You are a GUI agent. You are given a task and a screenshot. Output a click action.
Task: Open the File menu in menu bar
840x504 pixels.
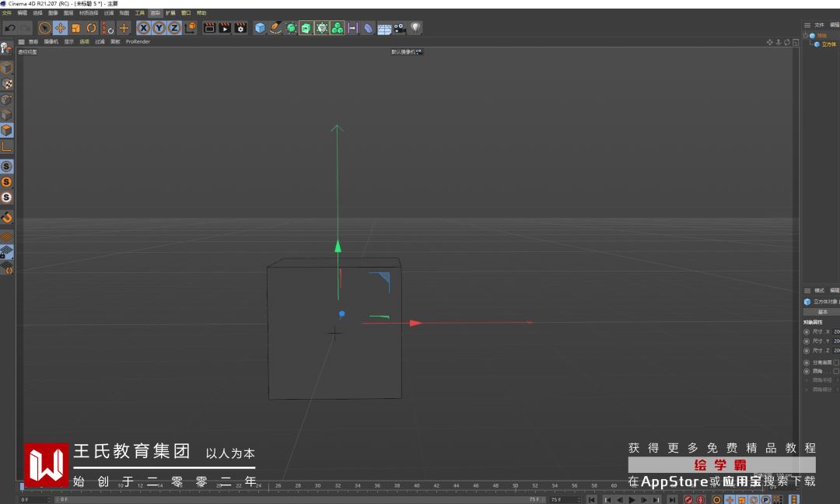point(7,13)
